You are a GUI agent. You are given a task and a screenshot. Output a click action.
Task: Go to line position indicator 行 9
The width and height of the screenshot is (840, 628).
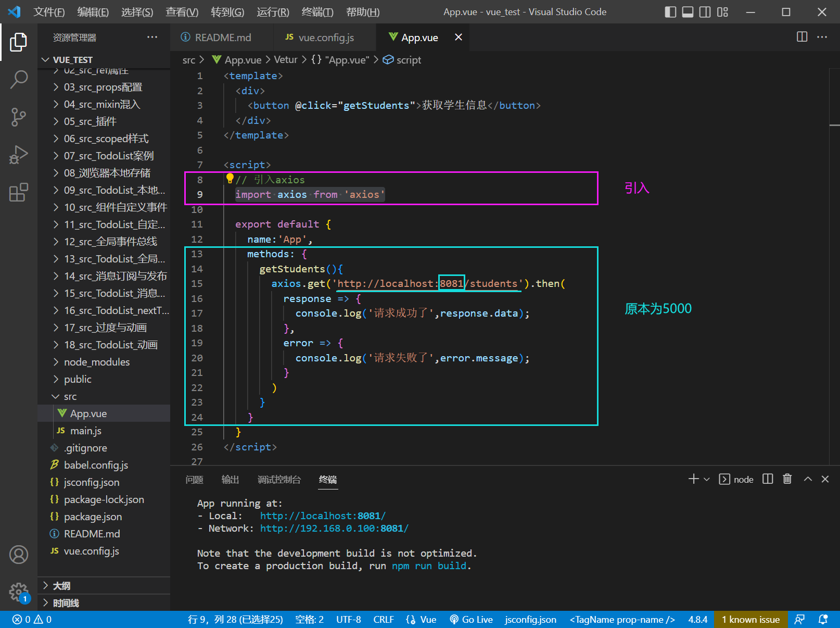pyautogui.click(x=235, y=619)
